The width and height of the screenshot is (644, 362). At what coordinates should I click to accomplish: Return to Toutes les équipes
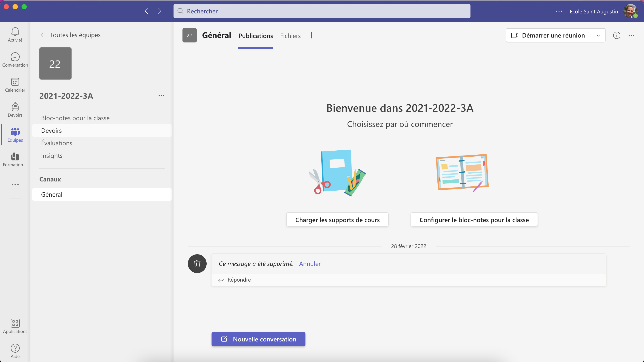tap(70, 35)
